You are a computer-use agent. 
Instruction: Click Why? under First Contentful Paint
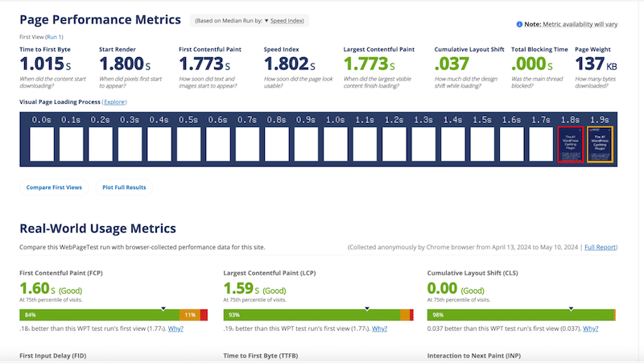[x=175, y=328]
